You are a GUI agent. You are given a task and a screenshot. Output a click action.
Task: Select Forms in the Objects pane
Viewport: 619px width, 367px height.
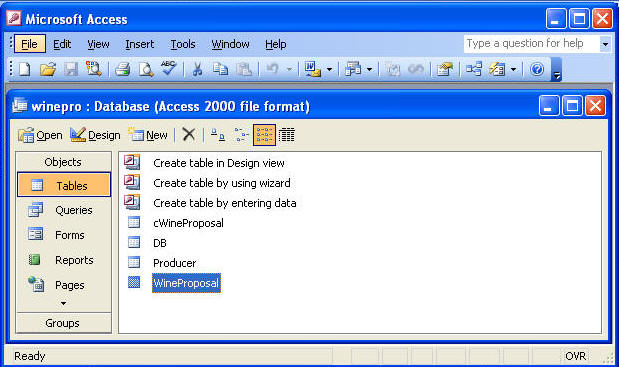point(64,235)
